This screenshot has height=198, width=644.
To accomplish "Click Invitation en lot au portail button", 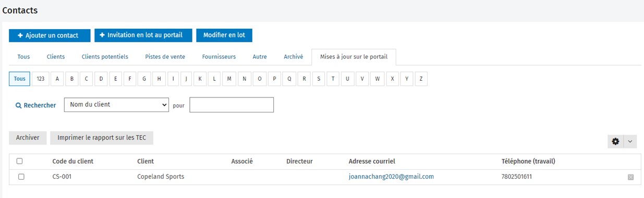I will tap(143, 35).
